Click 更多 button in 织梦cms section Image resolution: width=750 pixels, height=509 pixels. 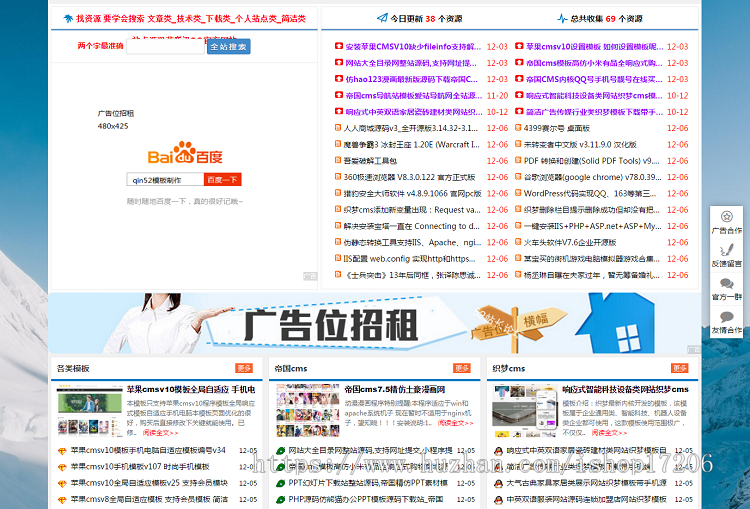[680, 368]
